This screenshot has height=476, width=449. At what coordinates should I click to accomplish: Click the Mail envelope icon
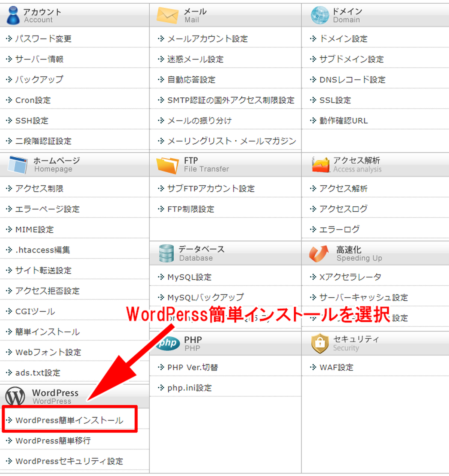tap(168, 15)
